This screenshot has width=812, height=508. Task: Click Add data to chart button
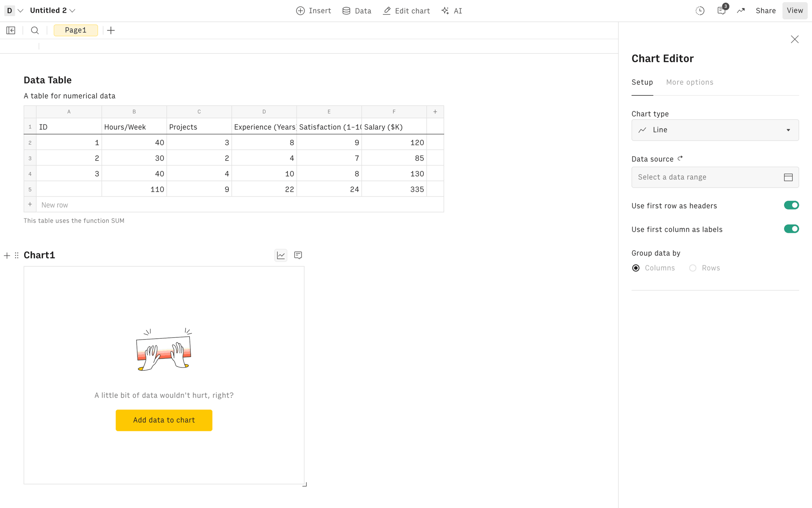pos(164,420)
